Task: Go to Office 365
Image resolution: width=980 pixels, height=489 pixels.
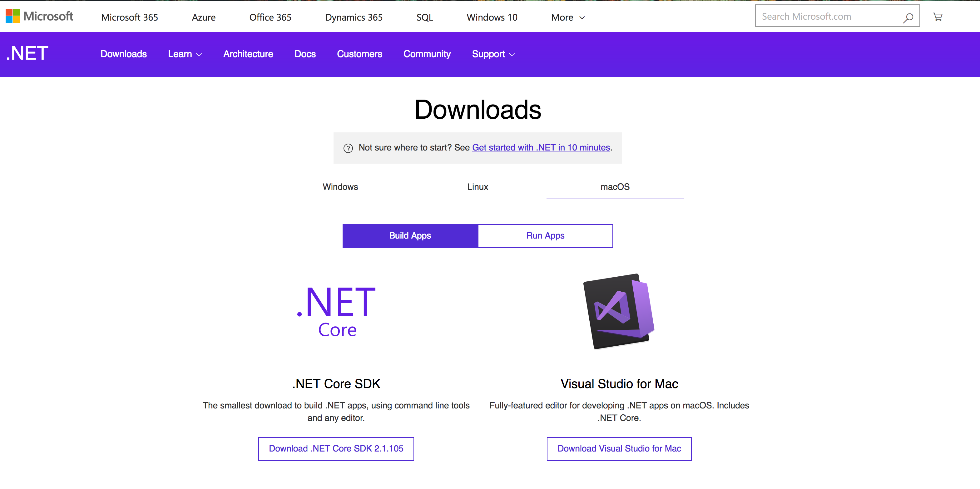Action: point(270,17)
